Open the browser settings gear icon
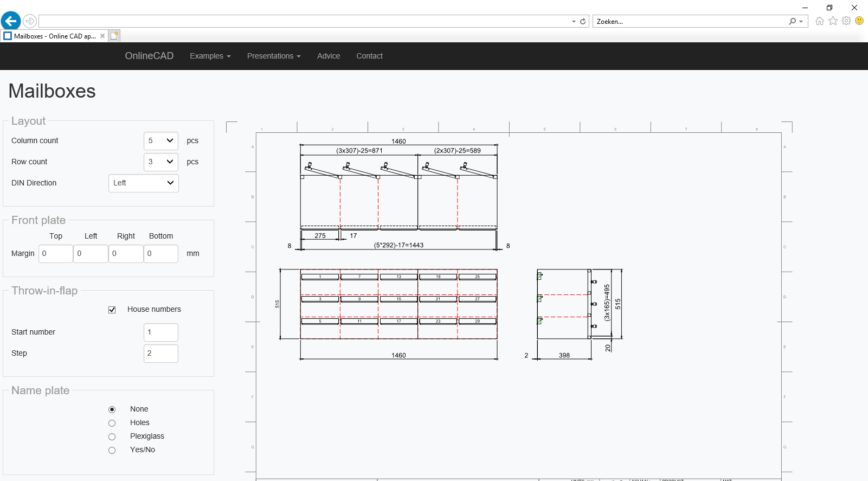Screen dimensions: 868x481 coord(846,21)
